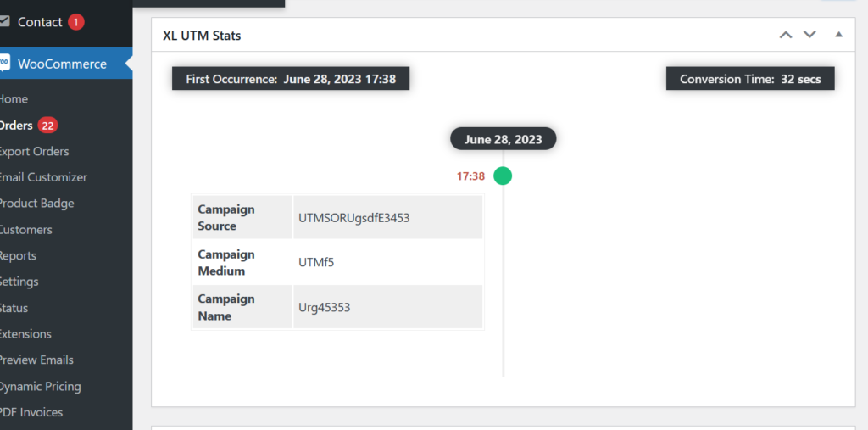The image size is (868, 430).
Task: Select Product Badge menu item
Action: 36,204
